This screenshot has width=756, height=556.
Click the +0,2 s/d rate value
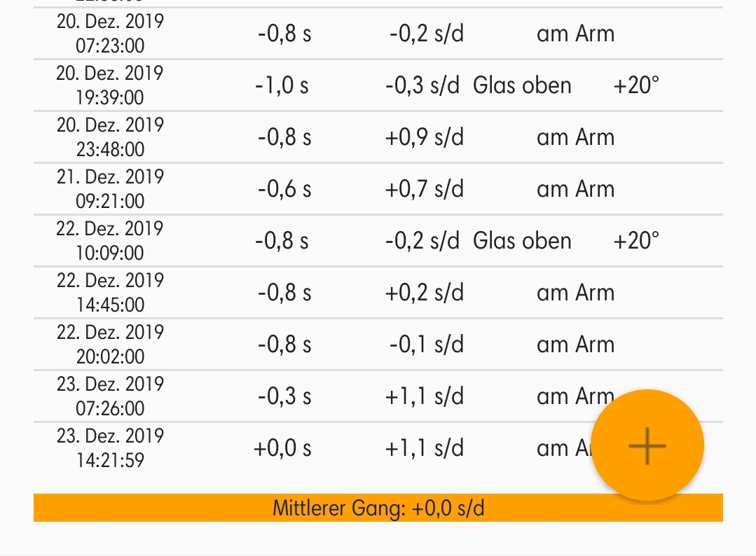(x=424, y=293)
